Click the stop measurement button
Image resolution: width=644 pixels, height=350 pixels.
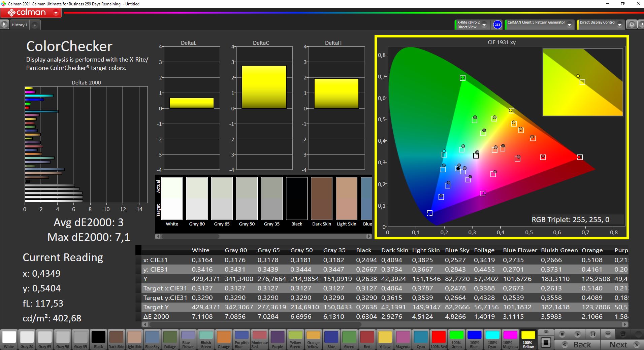pyautogui.click(x=562, y=334)
